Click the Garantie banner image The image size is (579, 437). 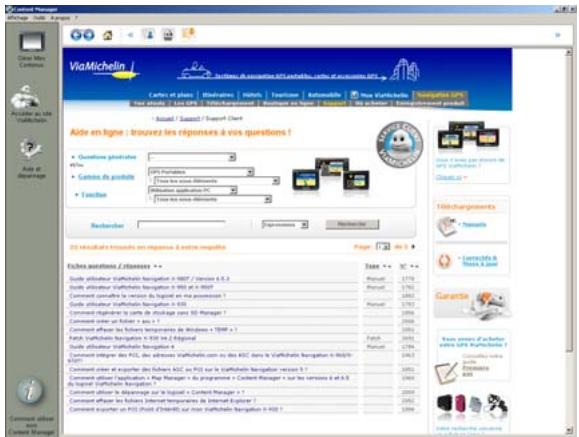(x=472, y=304)
